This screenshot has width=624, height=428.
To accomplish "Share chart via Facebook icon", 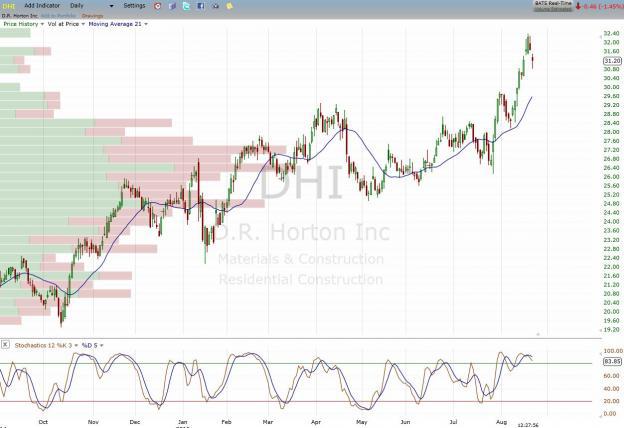I will pyautogui.click(x=201, y=6).
